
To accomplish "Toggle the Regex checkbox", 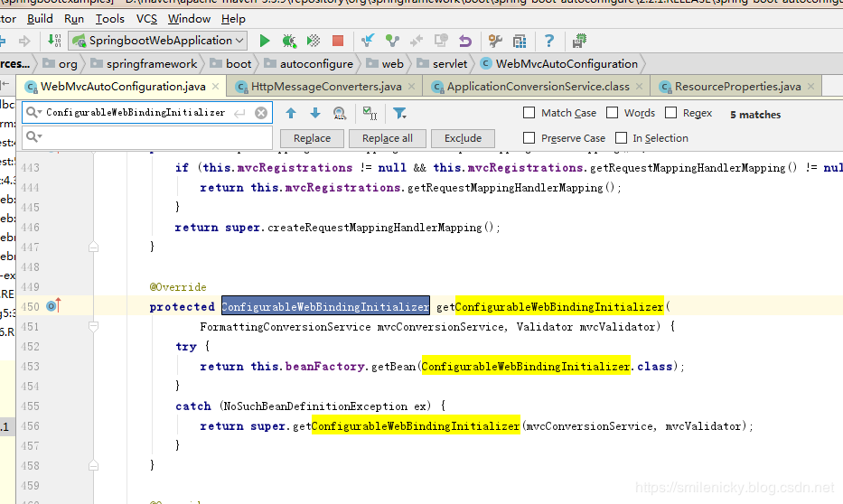I will (671, 113).
